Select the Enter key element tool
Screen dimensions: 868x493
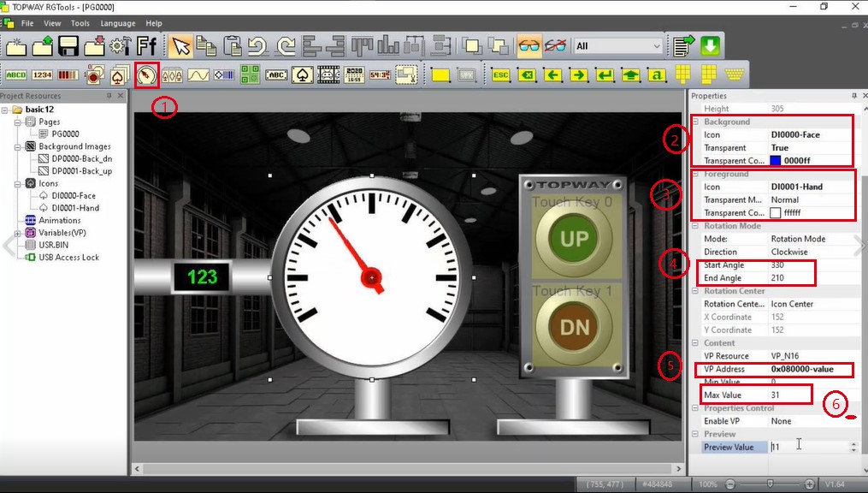coord(605,74)
